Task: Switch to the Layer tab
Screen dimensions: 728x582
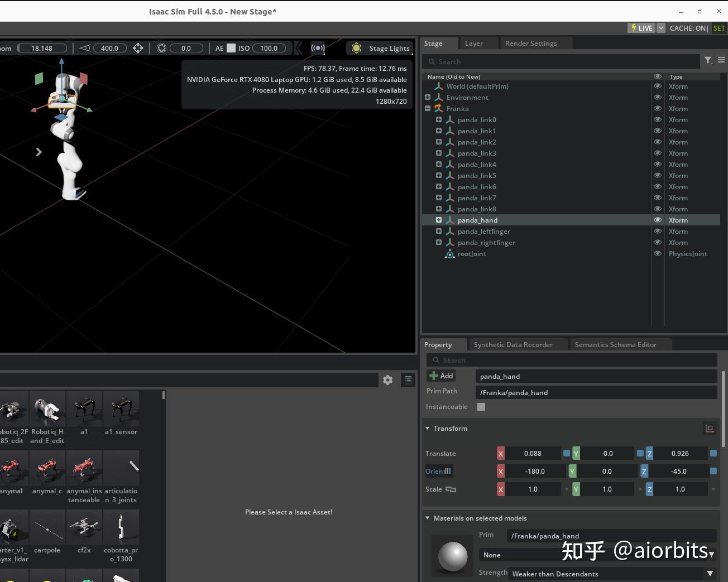Action: click(x=473, y=43)
